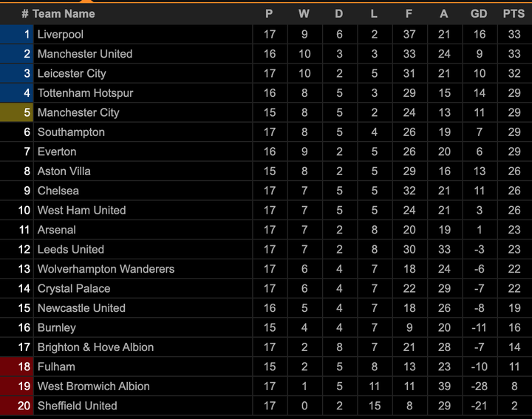Click Tottenham Hotspur team row
This screenshot has width=532, height=419.
(x=86, y=93)
